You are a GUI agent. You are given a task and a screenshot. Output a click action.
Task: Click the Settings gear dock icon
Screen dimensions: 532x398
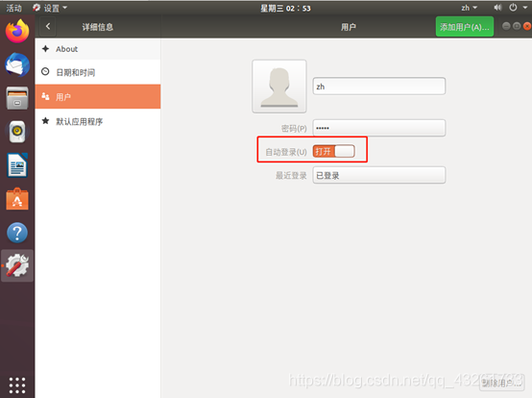[17, 265]
